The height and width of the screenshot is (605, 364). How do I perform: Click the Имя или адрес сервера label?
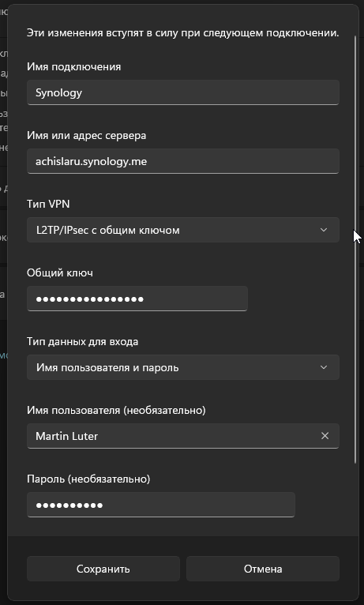click(86, 135)
